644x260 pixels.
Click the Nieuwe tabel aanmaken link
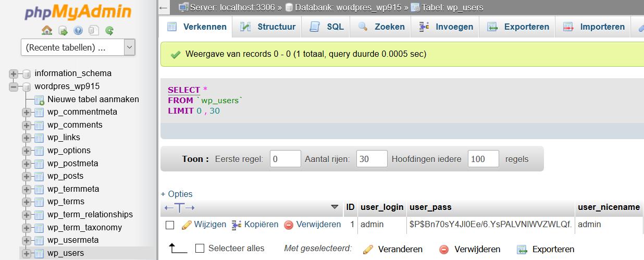[x=93, y=100]
